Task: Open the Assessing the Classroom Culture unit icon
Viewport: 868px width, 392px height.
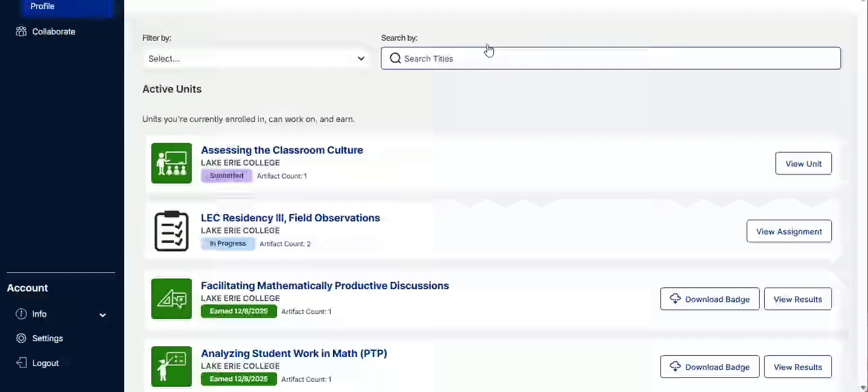Action: [x=172, y=163]
